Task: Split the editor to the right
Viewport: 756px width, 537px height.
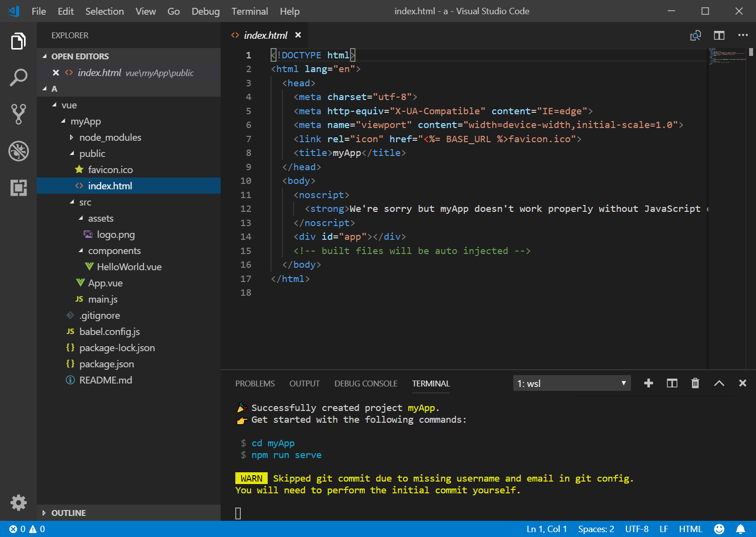Action: point(719,35)
